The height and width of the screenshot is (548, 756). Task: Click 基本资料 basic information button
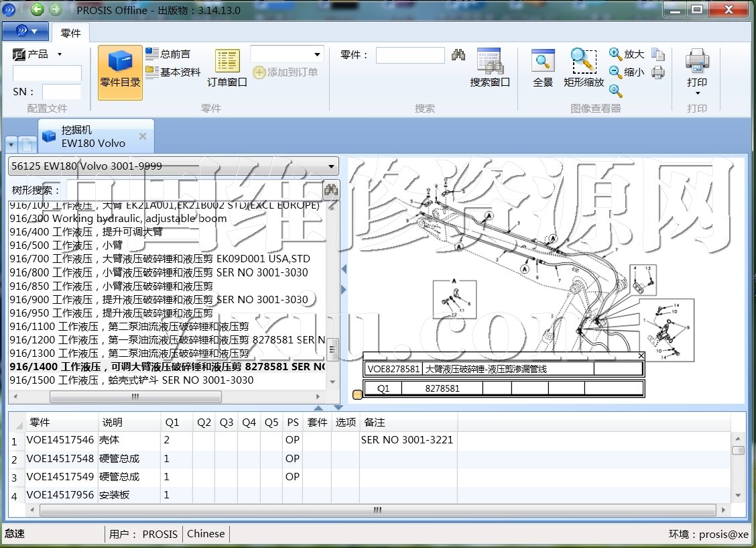click(x=173, y=72)
